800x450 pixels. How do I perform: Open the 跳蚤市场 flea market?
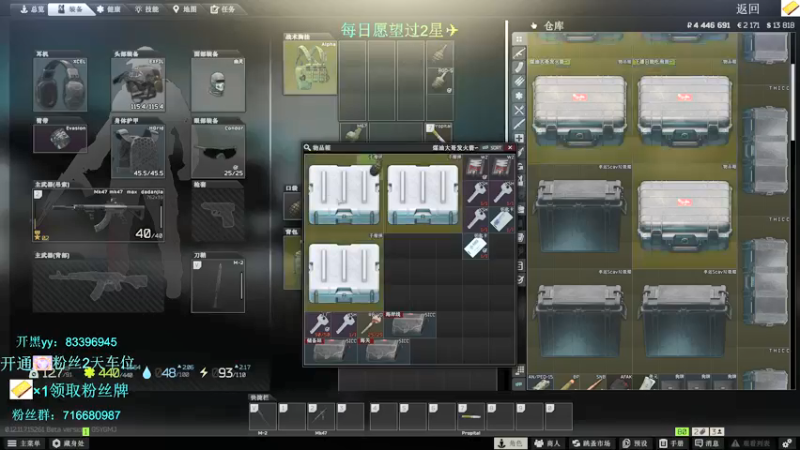click(591, 443)
